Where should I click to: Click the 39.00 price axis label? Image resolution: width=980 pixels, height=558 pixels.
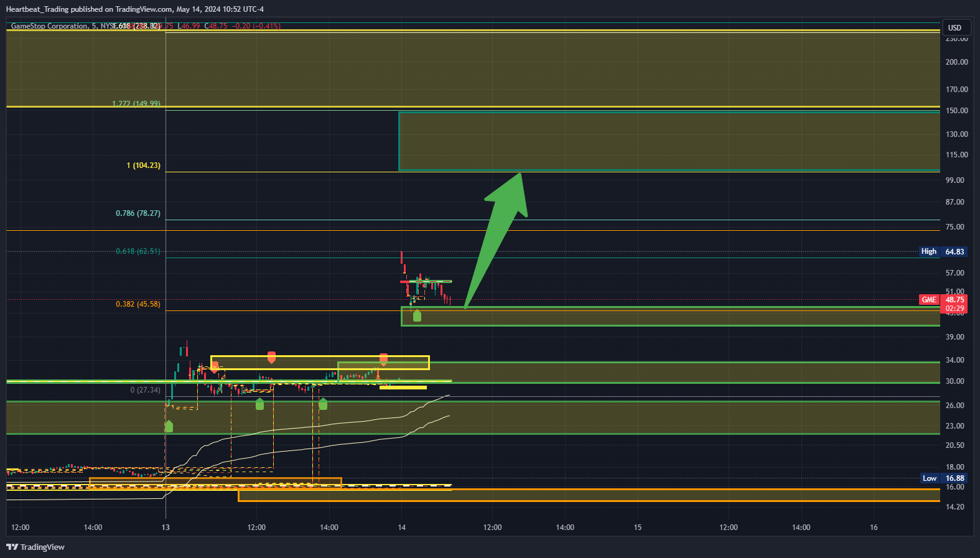pos(955,337)
